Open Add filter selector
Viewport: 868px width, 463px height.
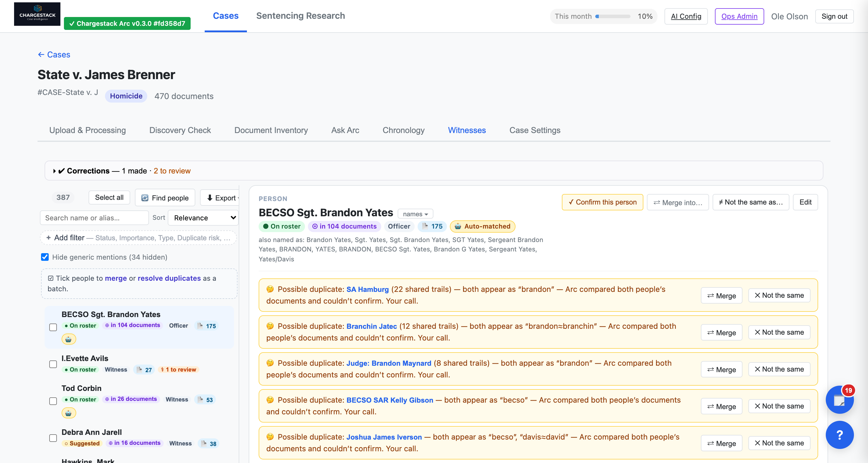[138, 238]
